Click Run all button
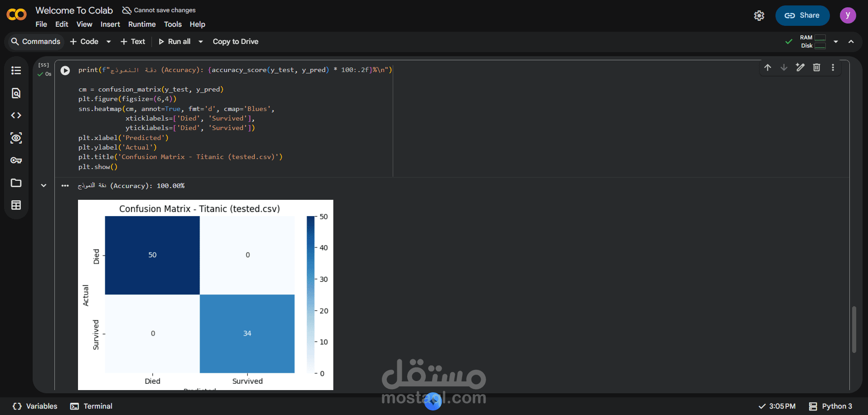The height and width of the screenshot is (415, 868). click(175, 42)
